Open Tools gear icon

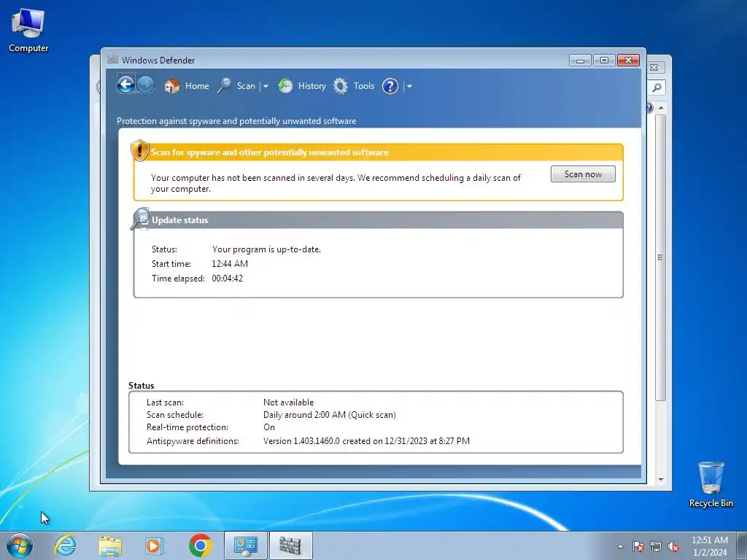[x=340, y=86]
